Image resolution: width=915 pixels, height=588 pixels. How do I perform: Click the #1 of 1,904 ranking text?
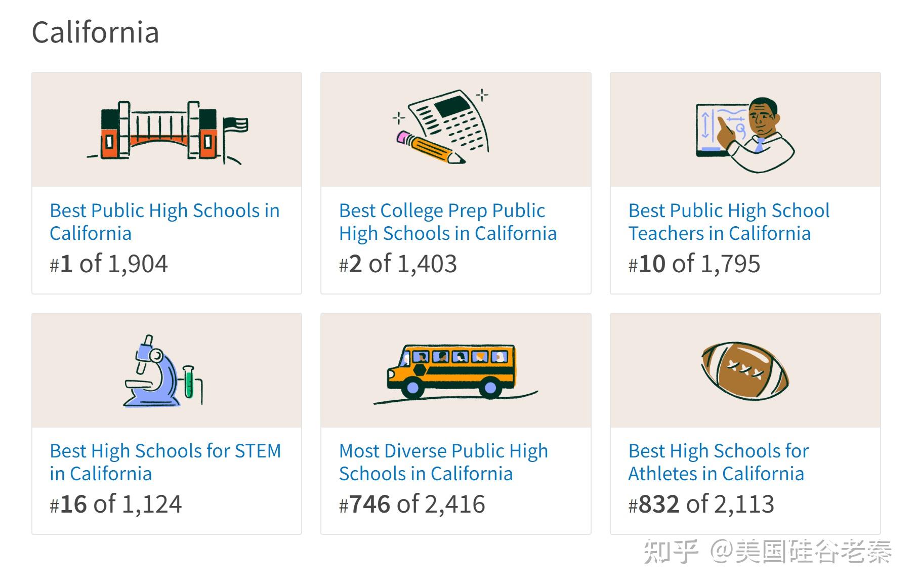tap(109, 264)
